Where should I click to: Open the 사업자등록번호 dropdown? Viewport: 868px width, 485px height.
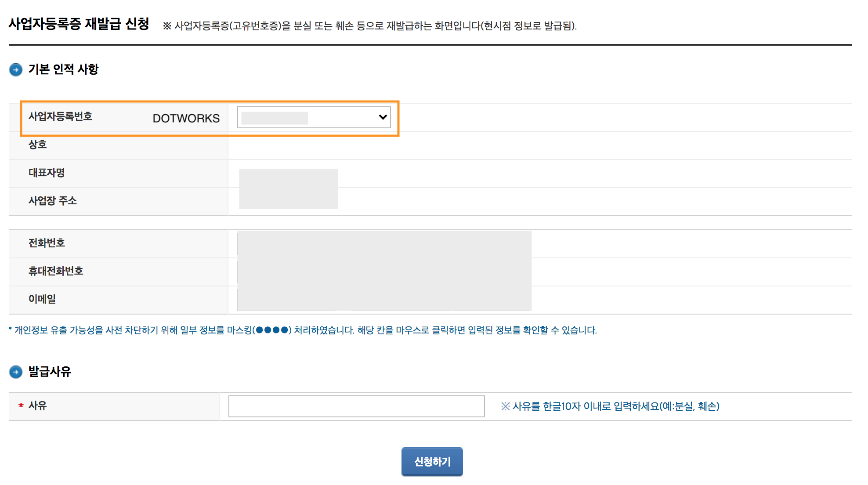(313, 117)
